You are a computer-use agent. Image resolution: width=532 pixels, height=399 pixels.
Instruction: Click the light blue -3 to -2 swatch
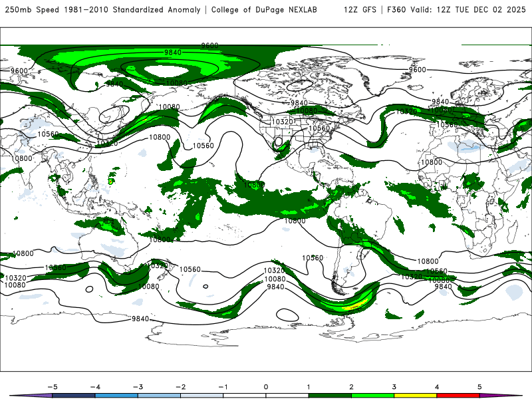(159, 396)
